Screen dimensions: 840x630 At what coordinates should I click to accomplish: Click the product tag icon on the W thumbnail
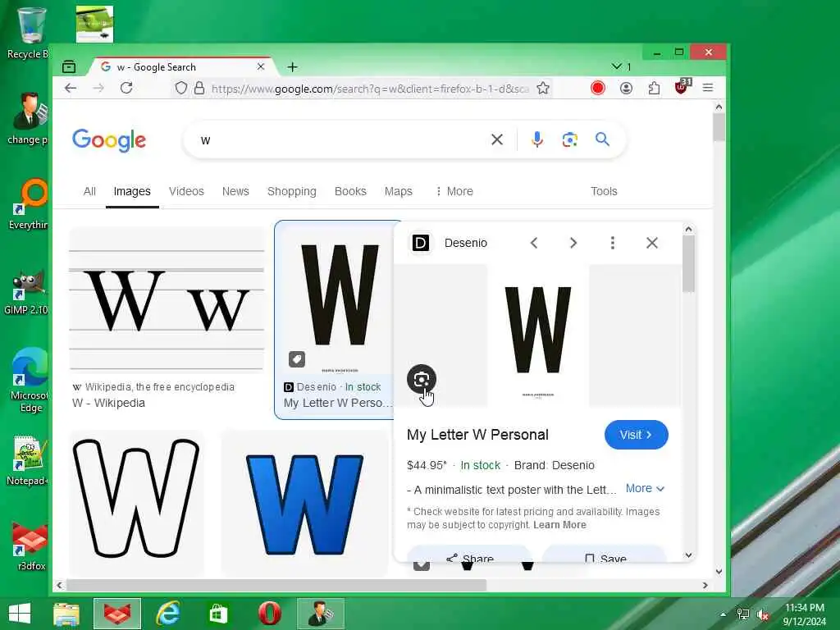297,359
